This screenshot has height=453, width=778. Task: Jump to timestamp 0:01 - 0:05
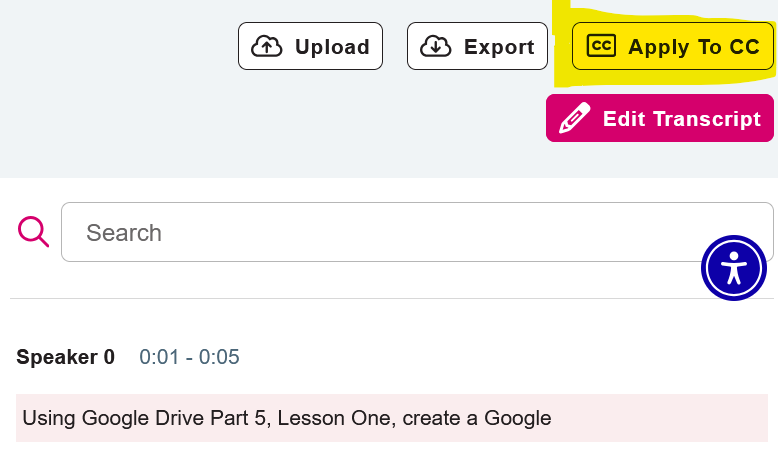tap(189, 357)
